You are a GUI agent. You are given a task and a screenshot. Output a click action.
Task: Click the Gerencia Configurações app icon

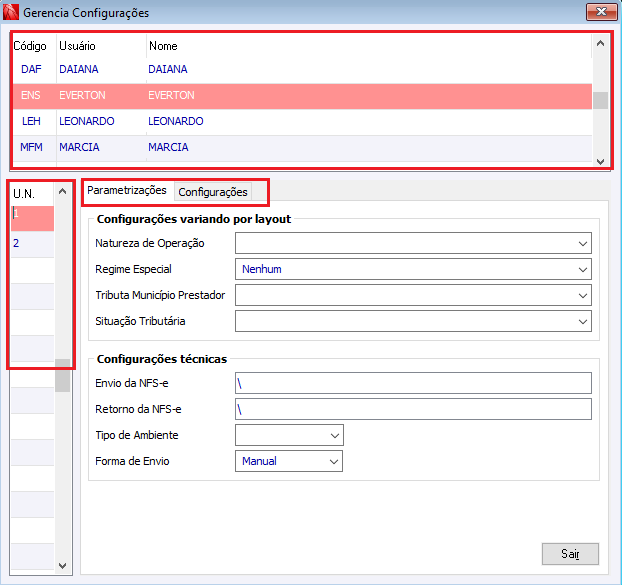tap(11, 12)
